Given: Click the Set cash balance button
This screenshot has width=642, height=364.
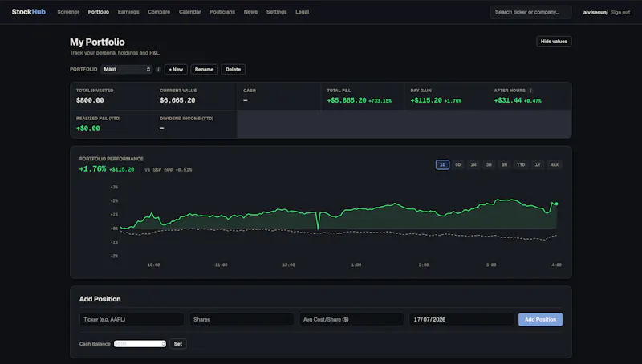Looking at the screenshot, I should click(x=178, y=343).
